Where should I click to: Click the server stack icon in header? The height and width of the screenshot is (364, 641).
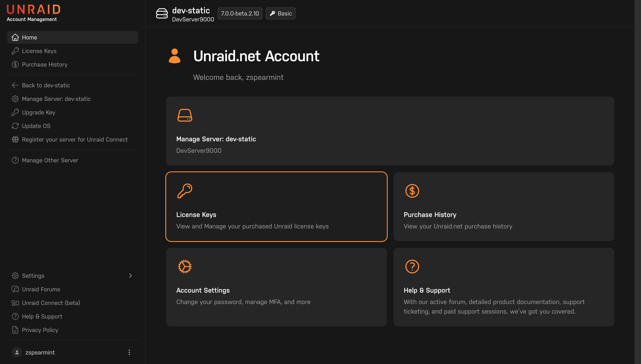(162, 13)
